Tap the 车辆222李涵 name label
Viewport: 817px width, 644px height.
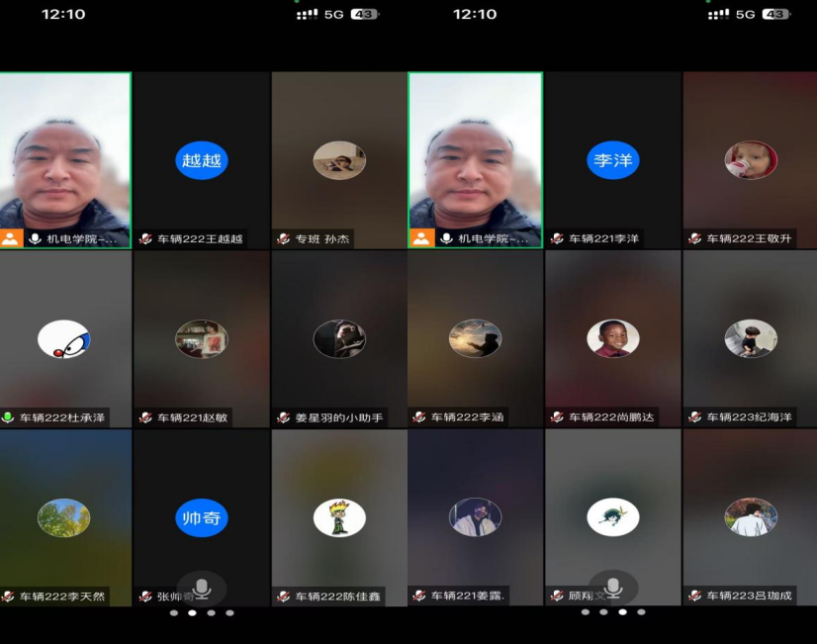(x=467, y=417)
